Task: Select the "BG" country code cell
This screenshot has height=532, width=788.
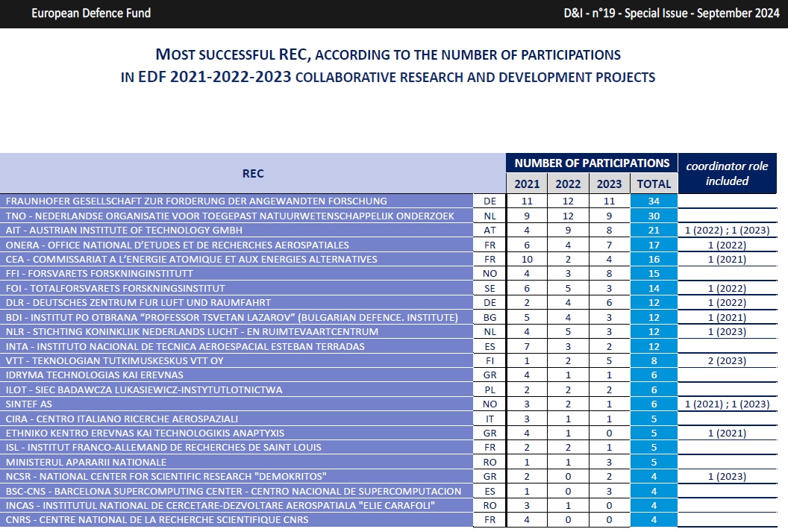Action: pos(490,318)
